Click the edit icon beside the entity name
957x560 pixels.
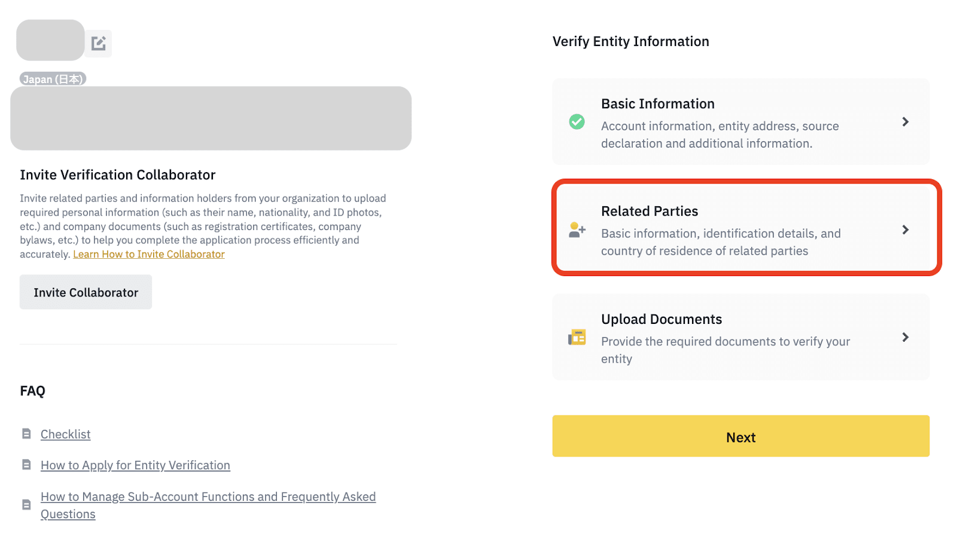click(x=98, y=43)
